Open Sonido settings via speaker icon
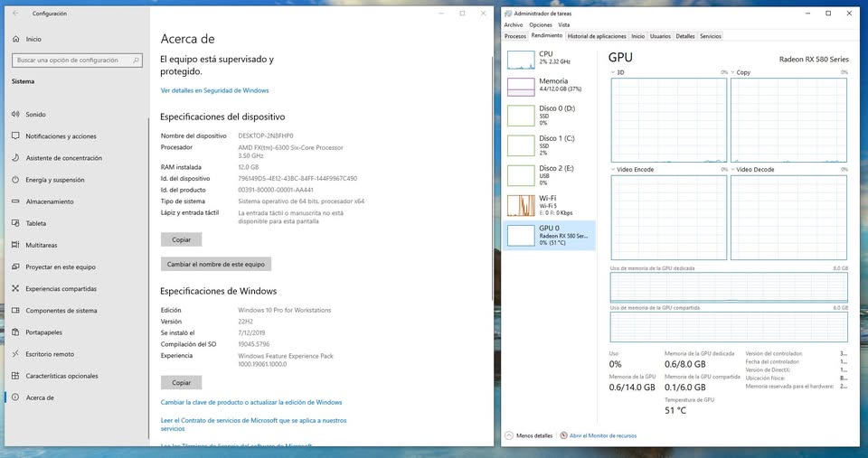This screenshot has height=458, width=868. (15, 114)
